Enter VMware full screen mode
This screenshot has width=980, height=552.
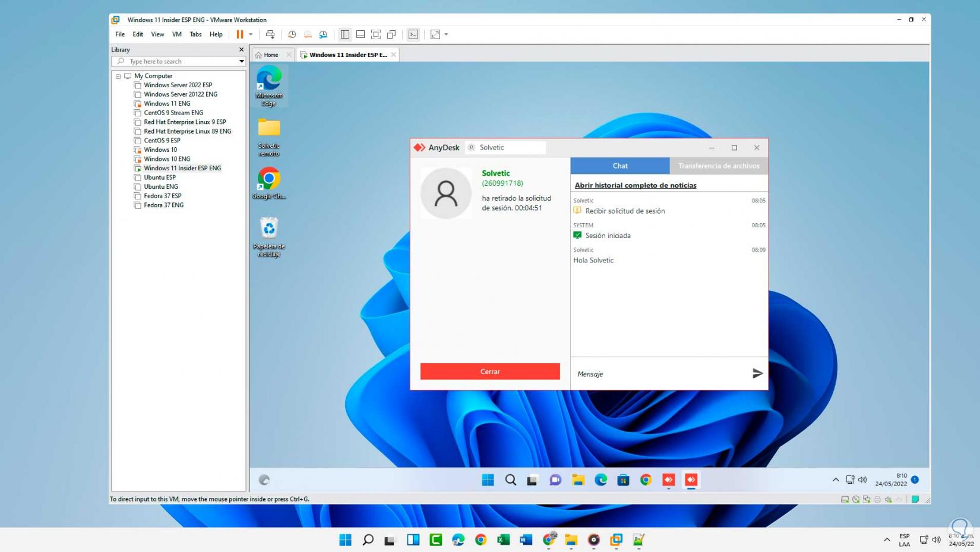point(376,34)
